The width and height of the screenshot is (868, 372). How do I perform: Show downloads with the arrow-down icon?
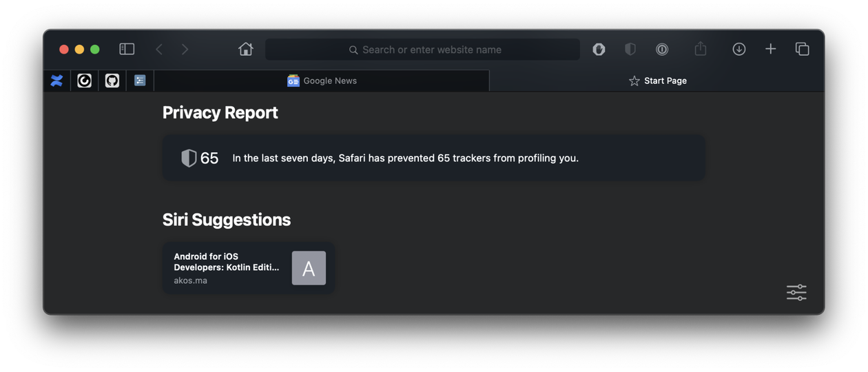pos(738,49)
